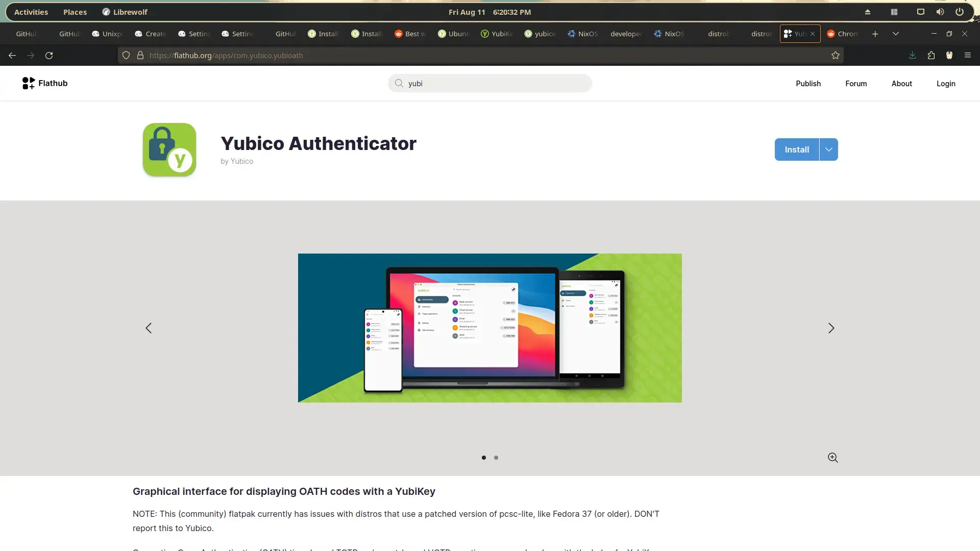Open the window tiling tray icon
Viewport: 980px width, 551px height.
pyautogui.click(x=894, y=12)
